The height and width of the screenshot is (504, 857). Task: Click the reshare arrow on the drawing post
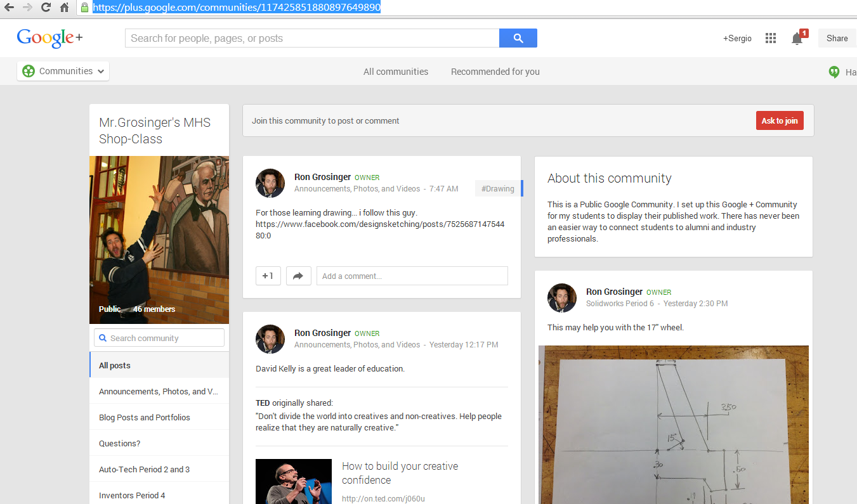pyautogui.click(x=299, y=276)
